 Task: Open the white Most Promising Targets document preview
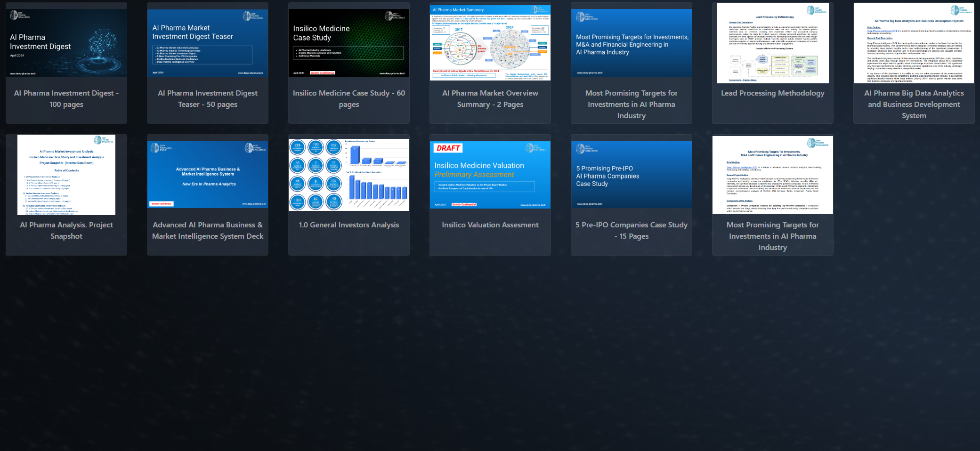pos(773,175)
